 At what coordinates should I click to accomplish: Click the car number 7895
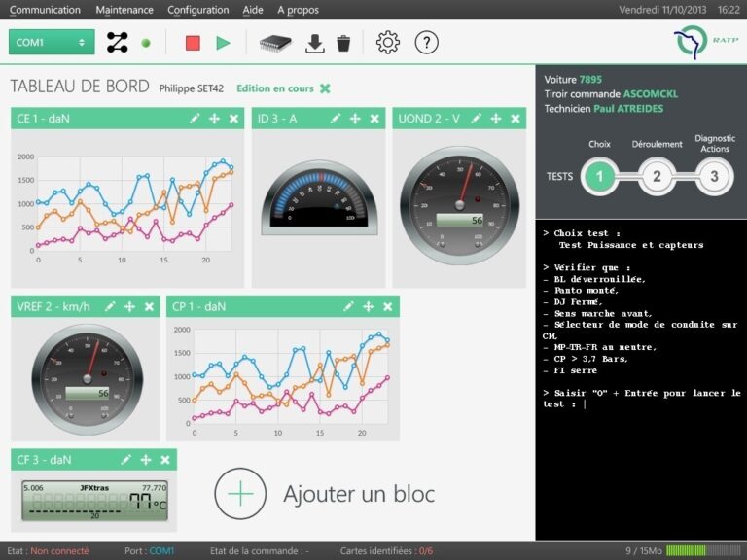point(590,80)
